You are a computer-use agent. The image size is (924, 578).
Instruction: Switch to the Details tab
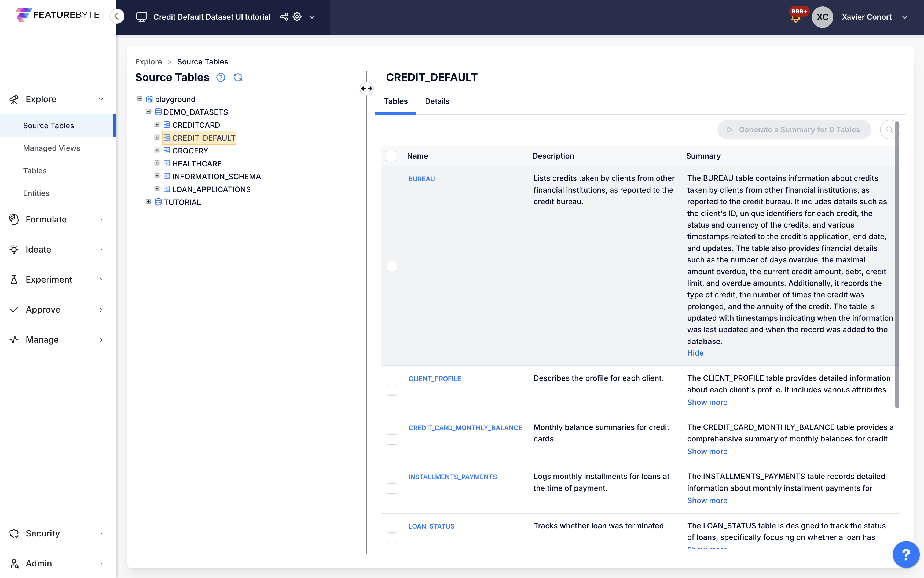pos(437,101)
